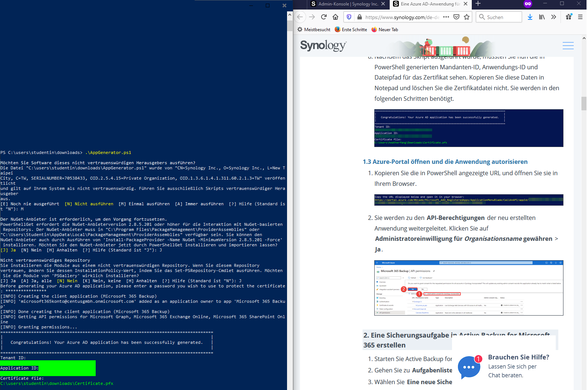Enlarge the Azure API permissions screenshot
The width and height of the screenshot is (588, 390).
[468, 288]
